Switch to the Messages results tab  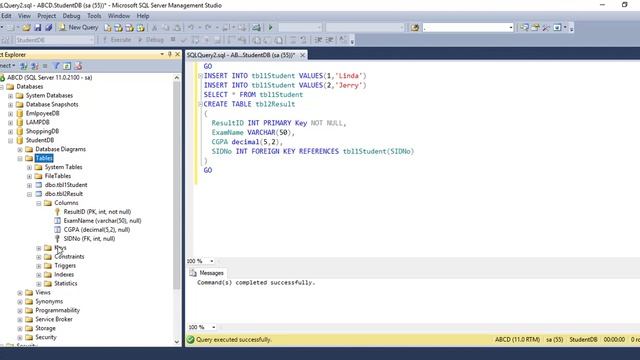[x=207, y=273]
